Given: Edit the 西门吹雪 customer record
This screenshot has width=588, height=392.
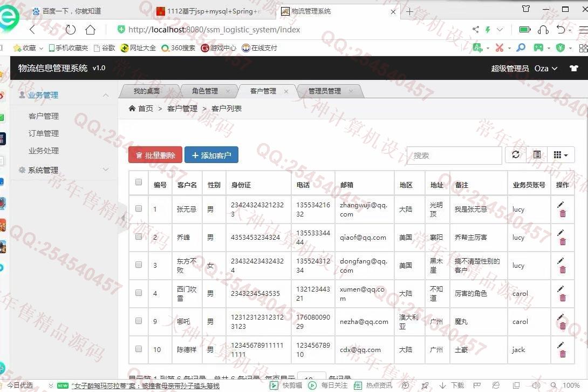Looking at the screenshot, I should 560,289.
